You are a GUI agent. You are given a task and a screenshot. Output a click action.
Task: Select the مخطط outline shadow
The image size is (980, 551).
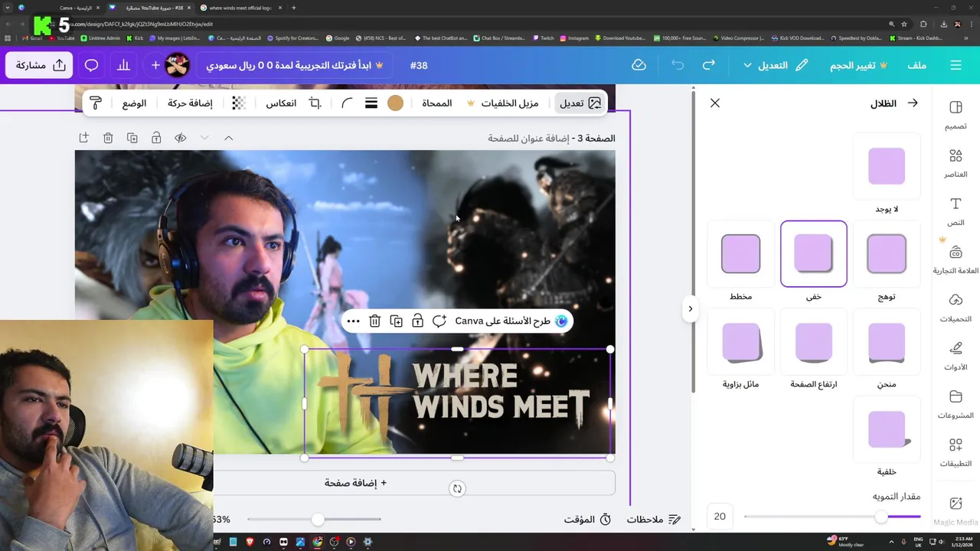(x=741, y=254)
